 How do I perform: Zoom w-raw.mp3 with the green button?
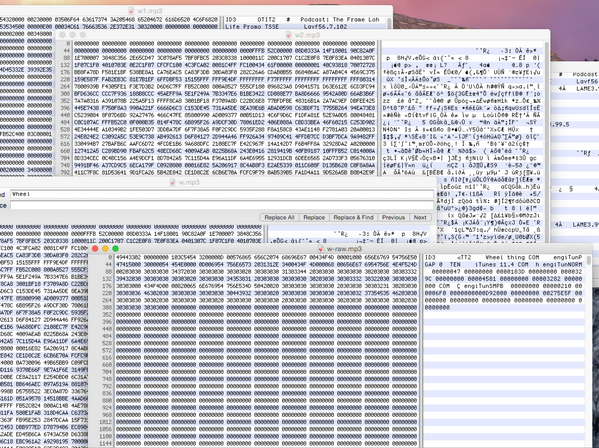(x=115, y=249)
